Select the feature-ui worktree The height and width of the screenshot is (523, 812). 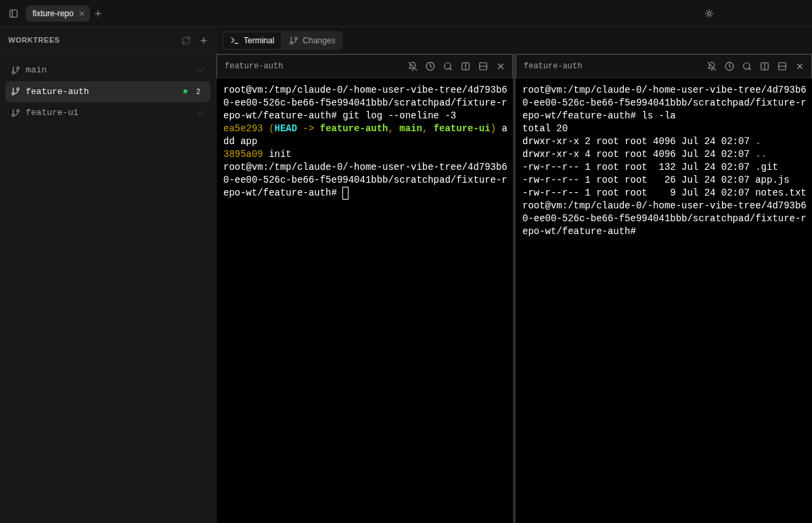pos(108,113)
